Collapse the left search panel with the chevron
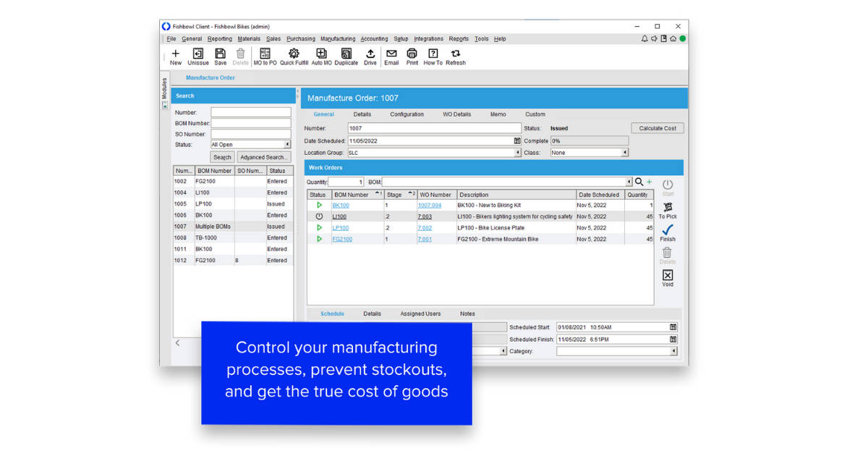Image resolution: width=868 pixels, height=456 pixels. point(178,344)
